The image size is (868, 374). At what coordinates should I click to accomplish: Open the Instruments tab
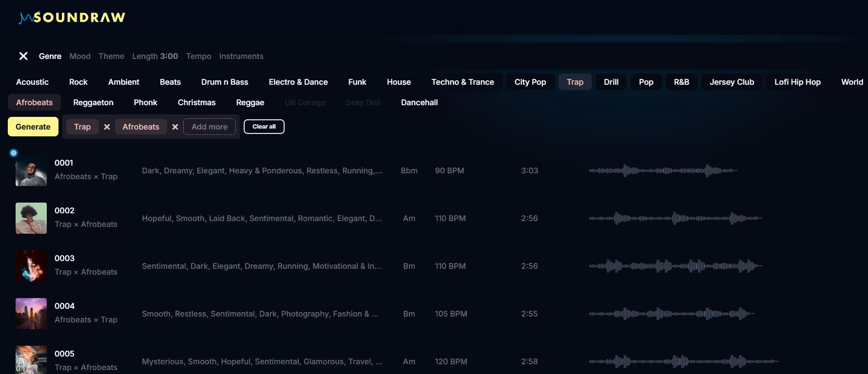(x=241, y=56)
